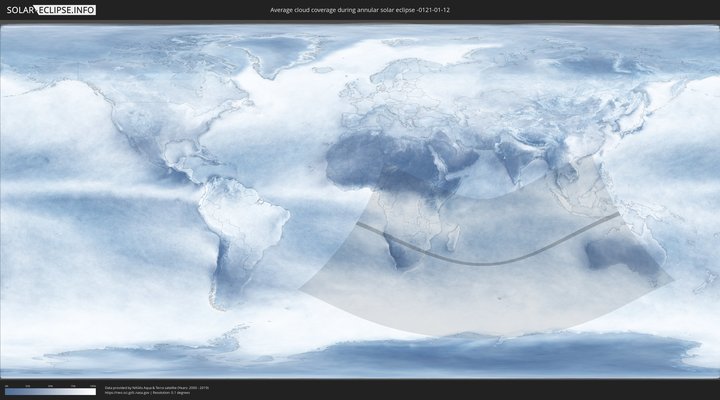Click the cloud coverage color scale bar
Image resolution: width=720 pixels, height=400 pixels.
(x=51, y=392)
